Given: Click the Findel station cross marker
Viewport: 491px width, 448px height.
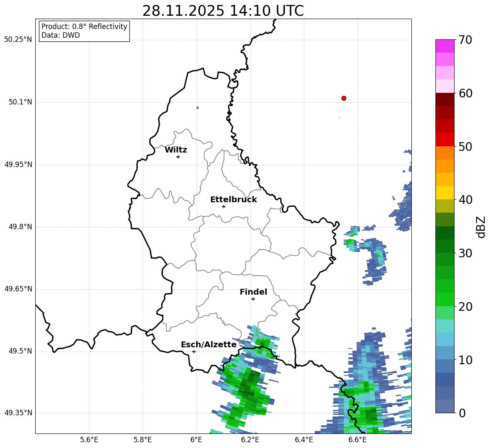Looking at the screenshot, I should coord(253,299).
